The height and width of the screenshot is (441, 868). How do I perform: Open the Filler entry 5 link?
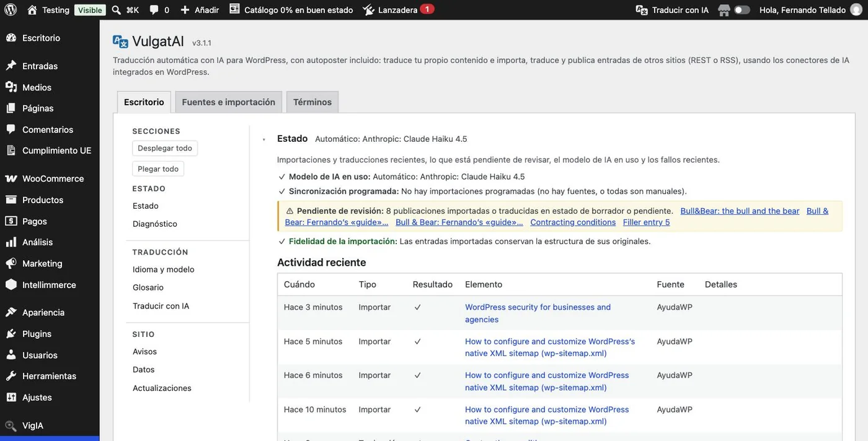647,222
